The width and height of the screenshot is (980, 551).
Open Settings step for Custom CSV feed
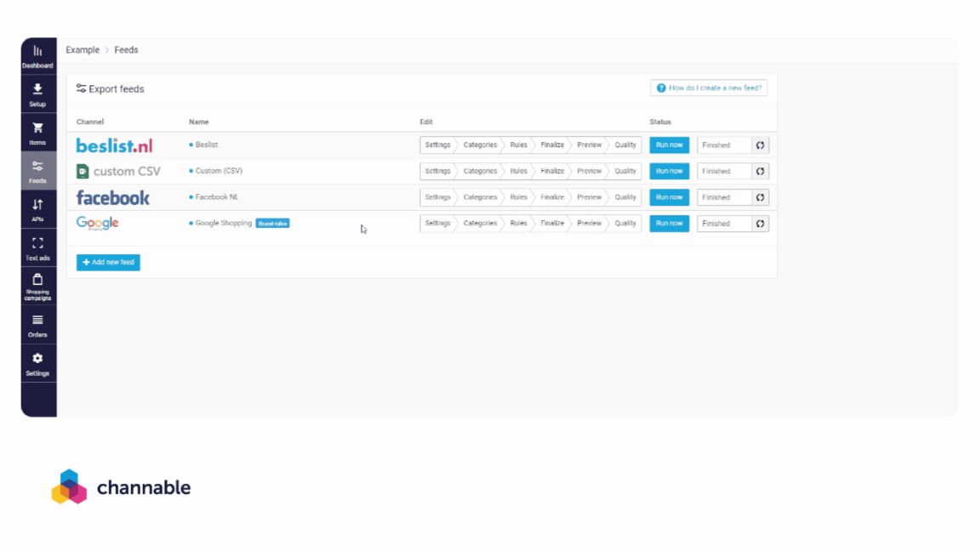(x=437, y=171)
